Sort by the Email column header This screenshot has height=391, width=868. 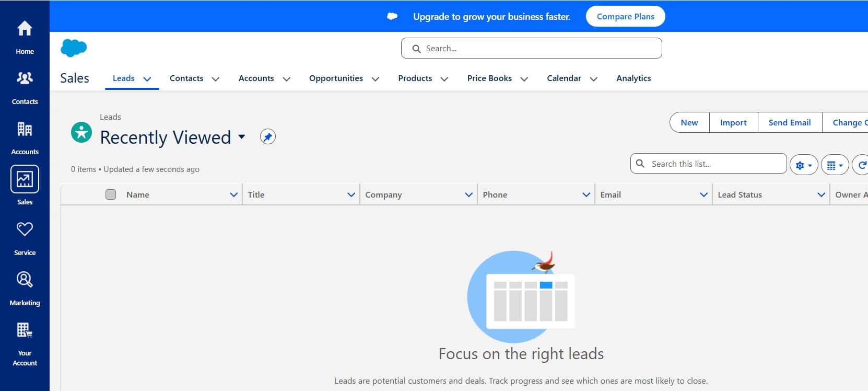611,194
